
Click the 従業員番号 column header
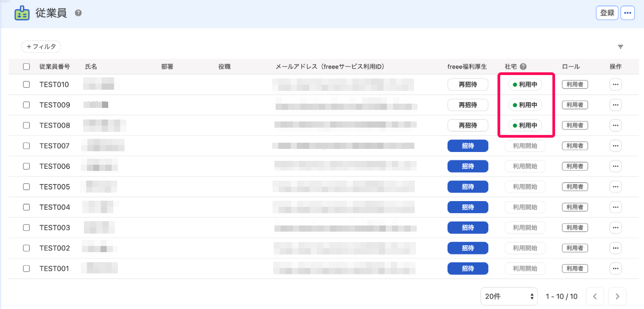[x=55, y=67]
